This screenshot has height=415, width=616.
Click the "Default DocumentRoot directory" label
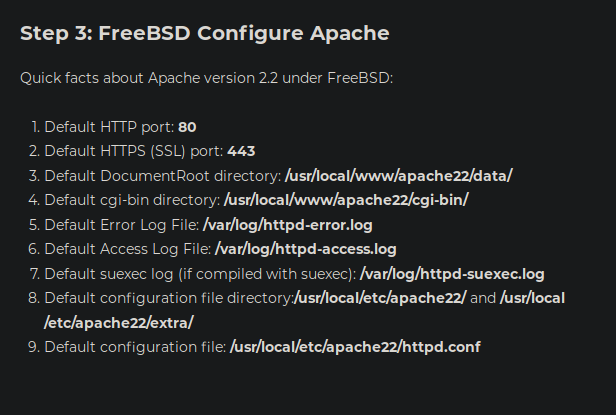[162, 176]
